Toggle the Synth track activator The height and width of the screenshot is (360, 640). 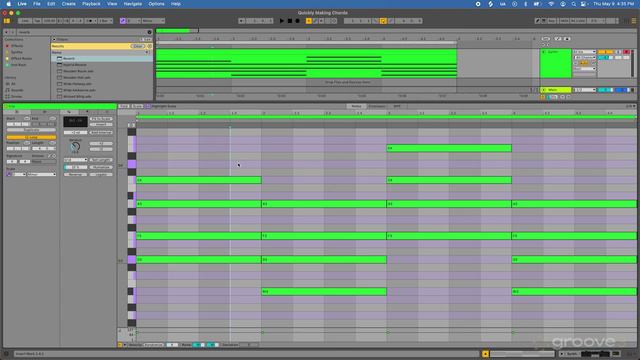[x=605, y=52]
